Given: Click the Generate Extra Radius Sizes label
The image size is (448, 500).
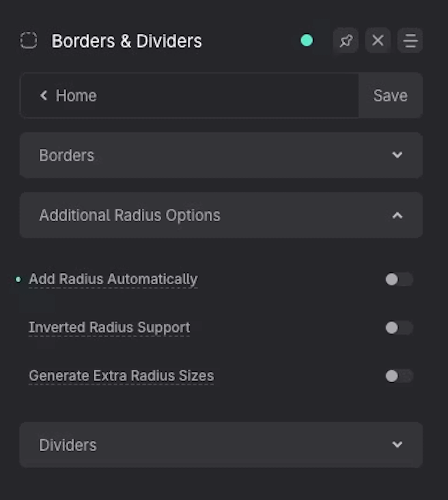Looking at the screenshot, I should (x=121, y=376).
